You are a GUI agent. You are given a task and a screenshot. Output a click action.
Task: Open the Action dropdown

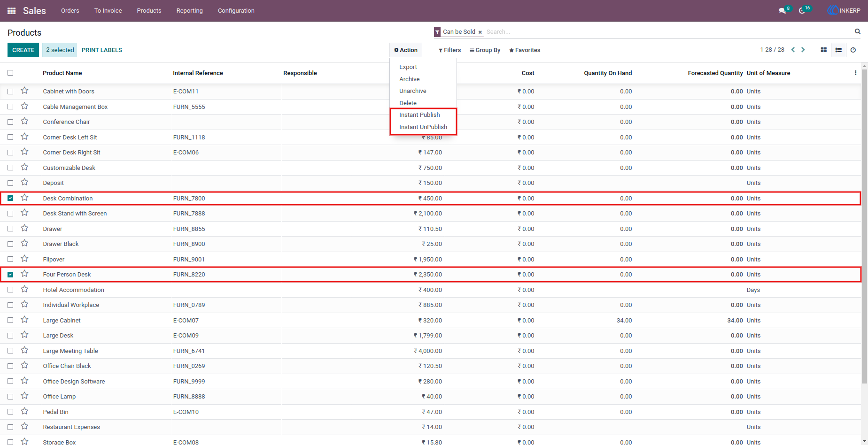406,50
